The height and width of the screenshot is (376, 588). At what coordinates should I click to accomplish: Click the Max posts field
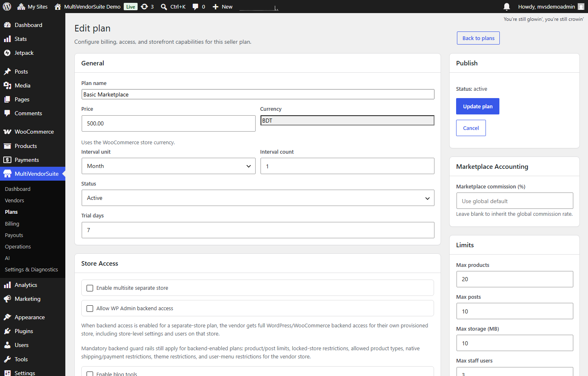(514, 311)
